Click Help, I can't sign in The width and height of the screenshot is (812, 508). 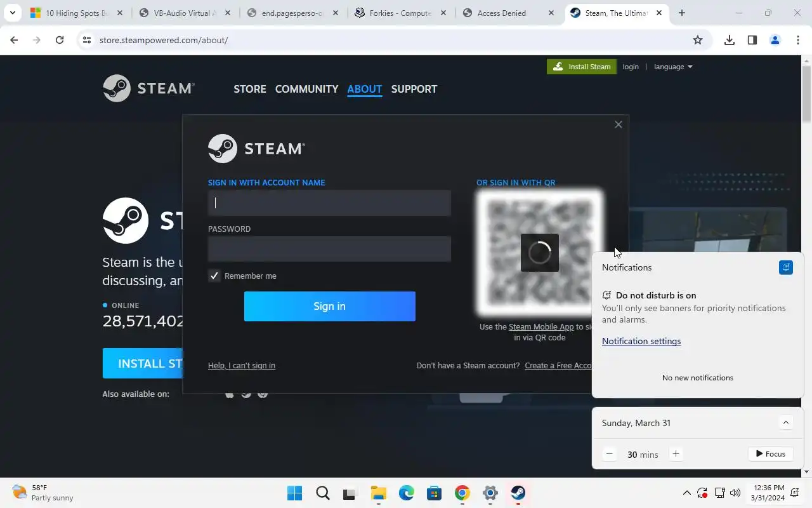(x=242, y=366)
